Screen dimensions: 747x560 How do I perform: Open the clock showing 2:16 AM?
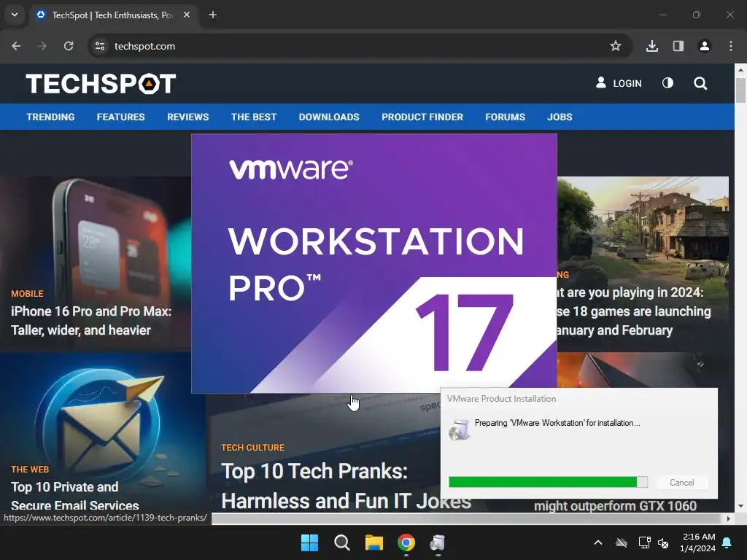tap(698, 542)
